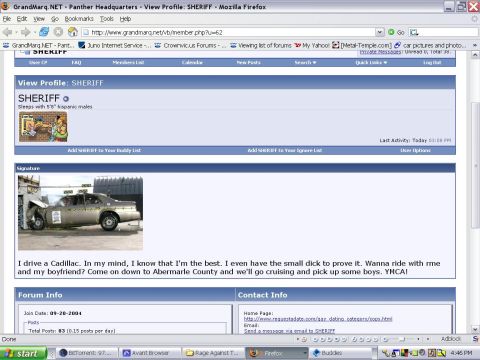Viewport: 480px width, 360px height.
Task: Open the Windows start button
Action: point(23,353)
